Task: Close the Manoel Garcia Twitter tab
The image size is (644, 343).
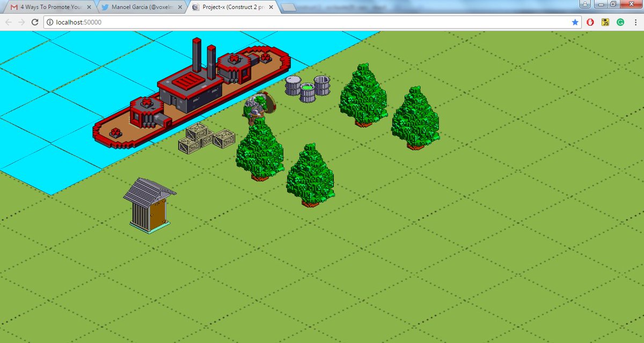Action: tap(180, 8)
